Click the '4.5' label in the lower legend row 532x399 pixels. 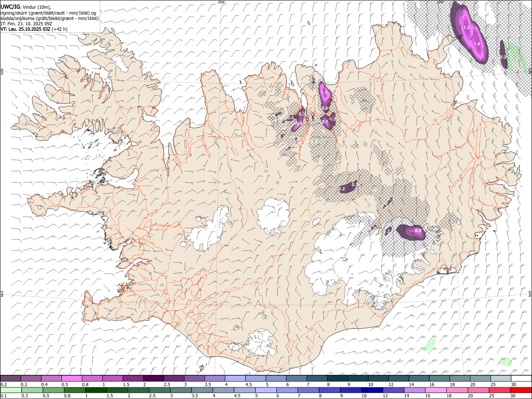[x=236, y=396]
